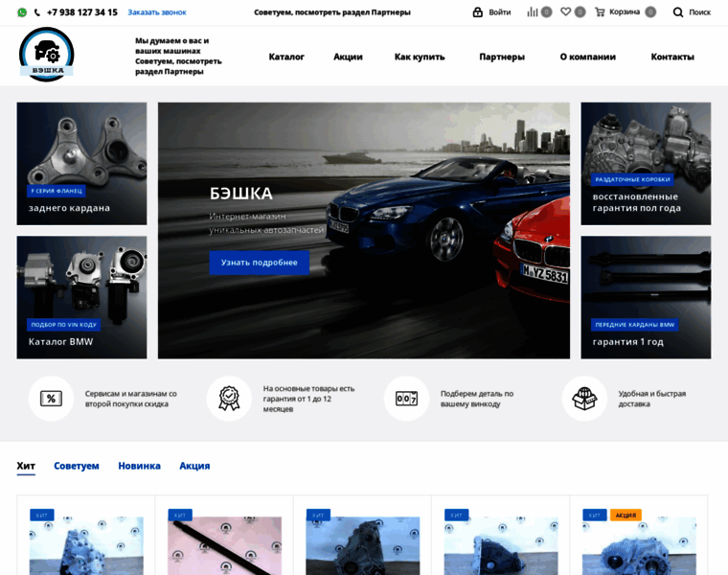Click the header text 'Советуем, посмотреть раздел Партнеры'
Screen dimensions: 728x575
click(x=332, y=12)
